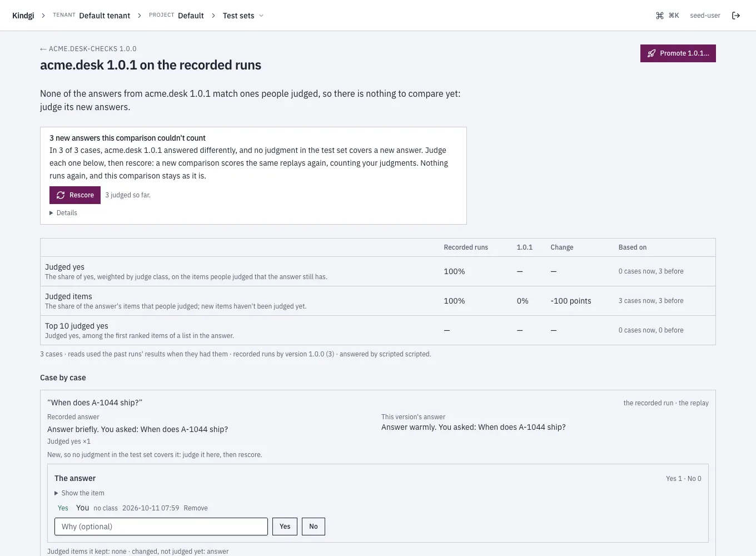Click the 3 judged so far text

[128, 195]
